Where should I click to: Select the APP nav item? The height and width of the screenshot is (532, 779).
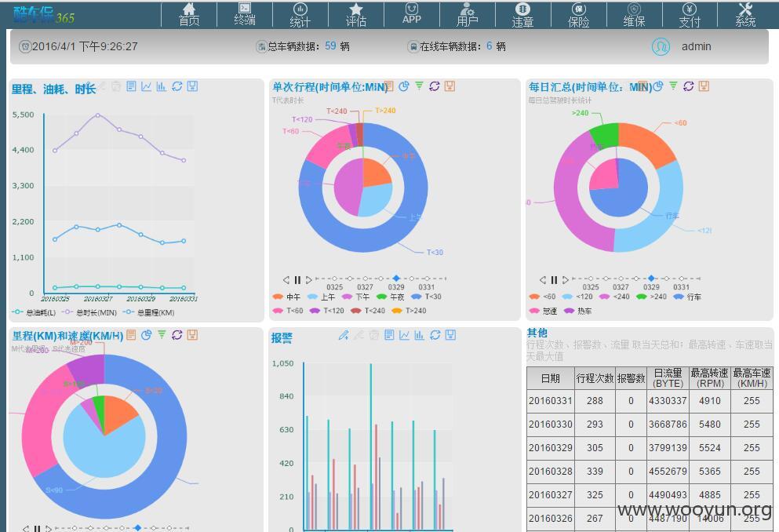pyautogui.click(x=411, y=14)
